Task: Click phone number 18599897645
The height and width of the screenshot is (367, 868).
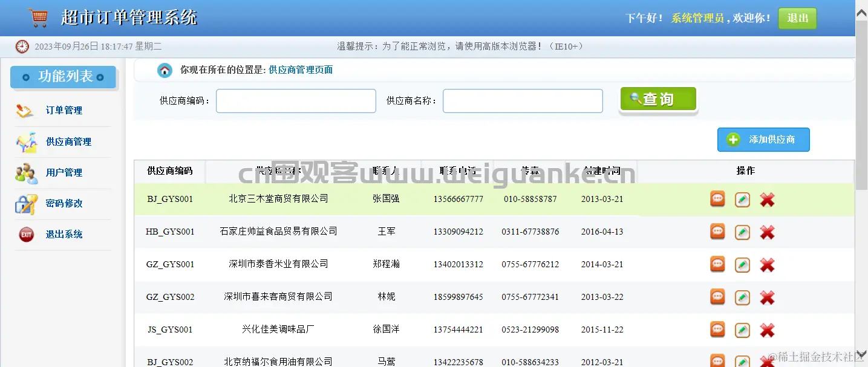Action: (x=458, y=297)
